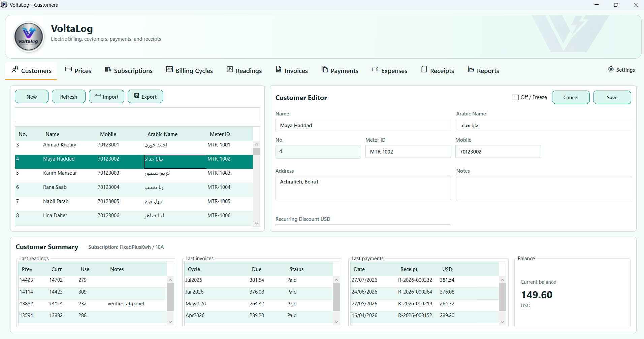
Task: Click the Import arrow icon
Action: coord(98,96)
